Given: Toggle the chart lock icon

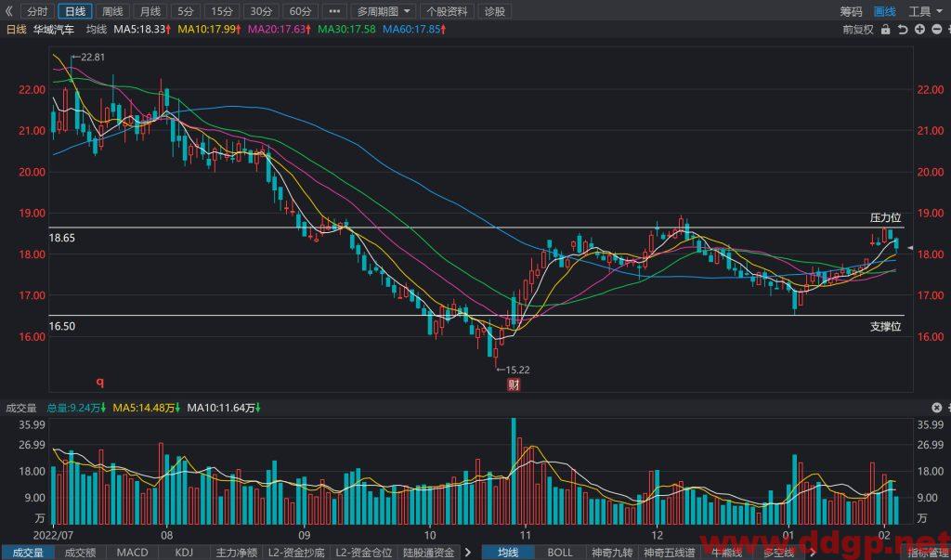Looking at the screenshot, I should pyautogui.click(x=885, y=29).
